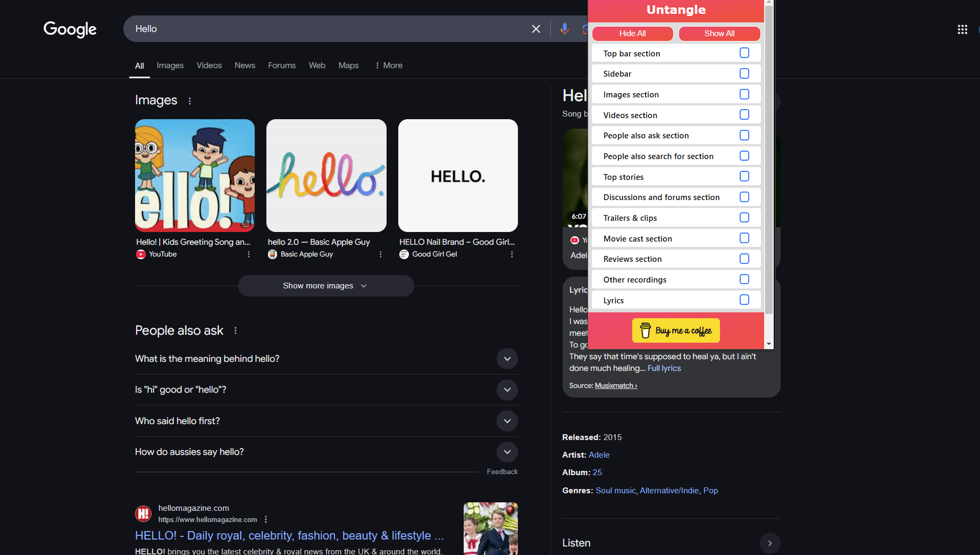Click Basic Apple Guy source icon
The width and height of the screenshot is (980, 555).
[x=272, y=254]
